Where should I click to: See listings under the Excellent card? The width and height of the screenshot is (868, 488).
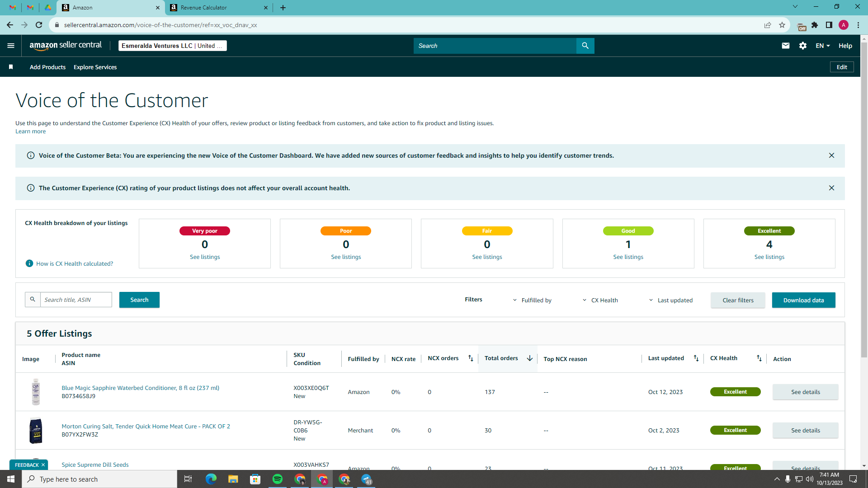[x=769, y=257]
